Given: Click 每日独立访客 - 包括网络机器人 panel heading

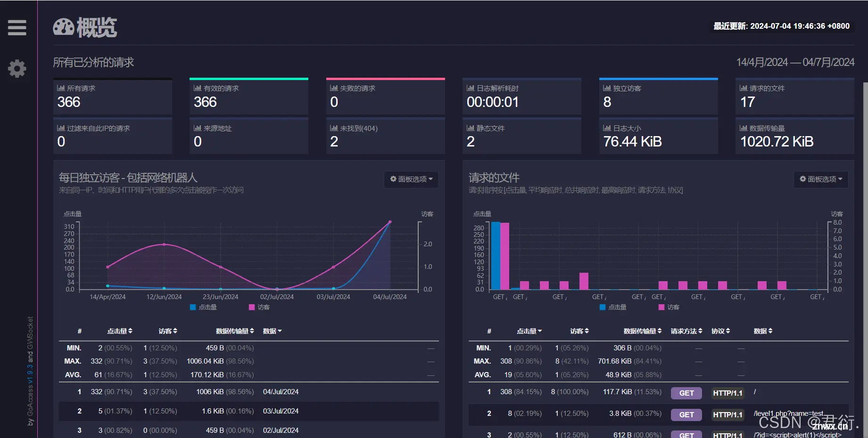Looking at the screenshot, I should [128, 178].
